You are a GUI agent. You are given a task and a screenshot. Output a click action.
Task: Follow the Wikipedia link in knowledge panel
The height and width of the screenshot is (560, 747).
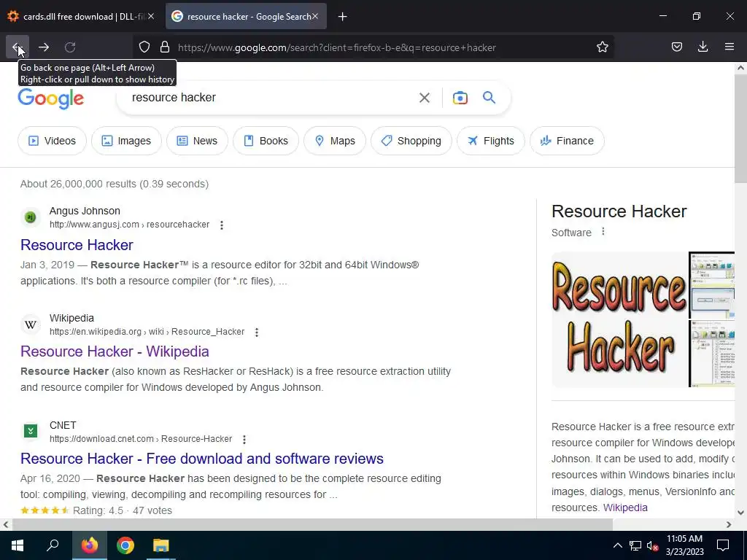(625, 507)
